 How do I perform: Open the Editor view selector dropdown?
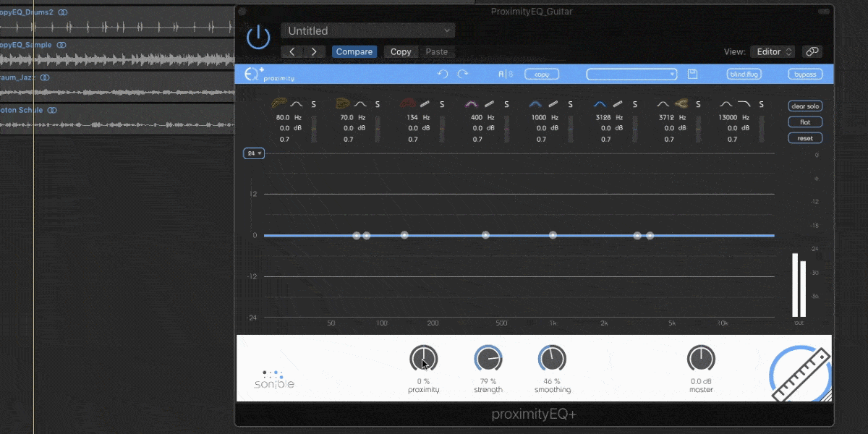tap(772, 51)
